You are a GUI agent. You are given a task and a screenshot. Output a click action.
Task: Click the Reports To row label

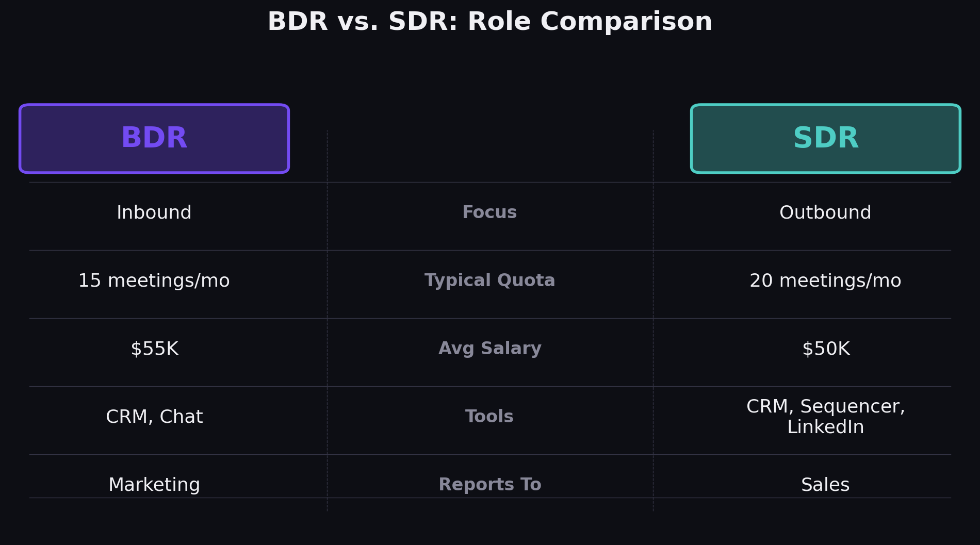click(x=489, y=484)
